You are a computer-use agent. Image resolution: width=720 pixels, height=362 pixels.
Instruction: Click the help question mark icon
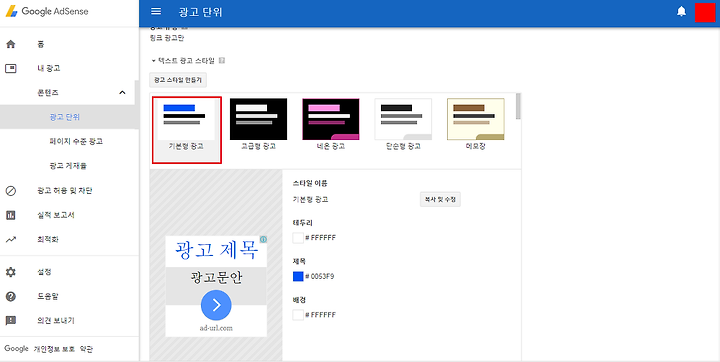pos(11,296)
